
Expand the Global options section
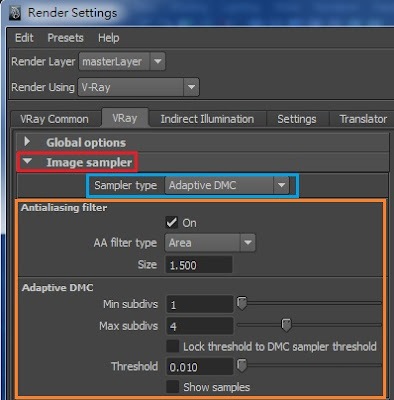[x=203, y=142]
